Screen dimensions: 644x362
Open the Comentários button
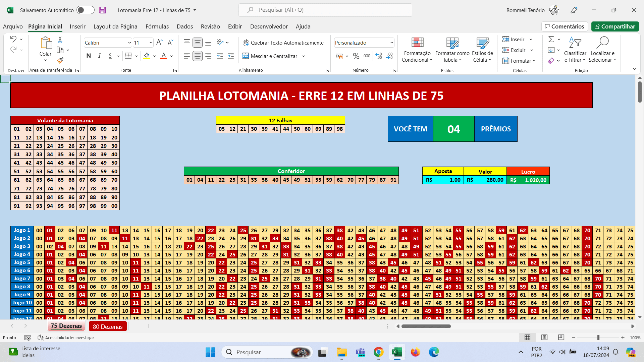564,26
